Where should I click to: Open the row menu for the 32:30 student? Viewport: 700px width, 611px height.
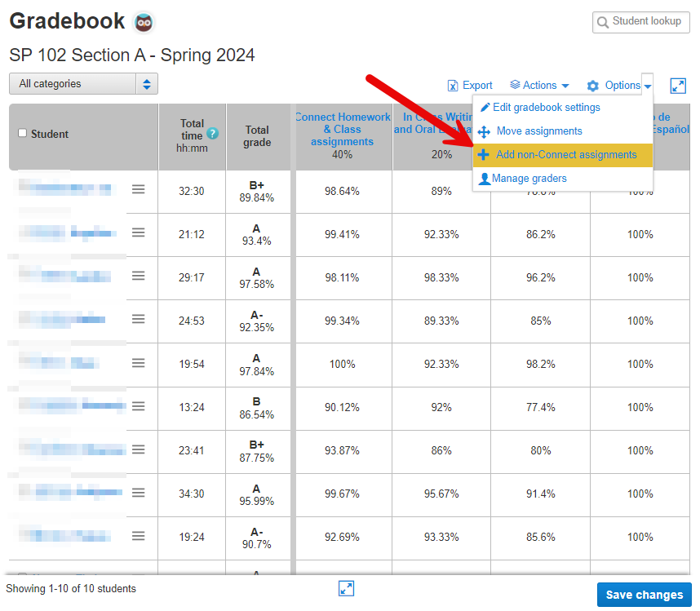[139, 189]
